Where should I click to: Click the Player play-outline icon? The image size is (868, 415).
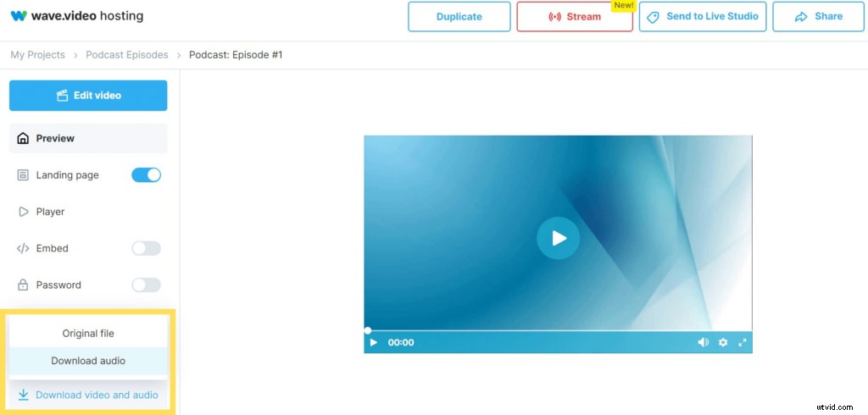coord(23,212)
